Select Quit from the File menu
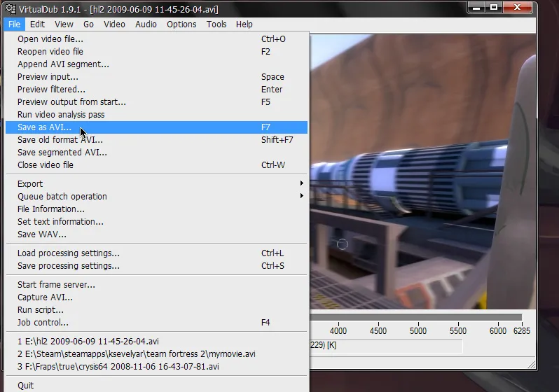The image size is (559, 392). point(156,386)
